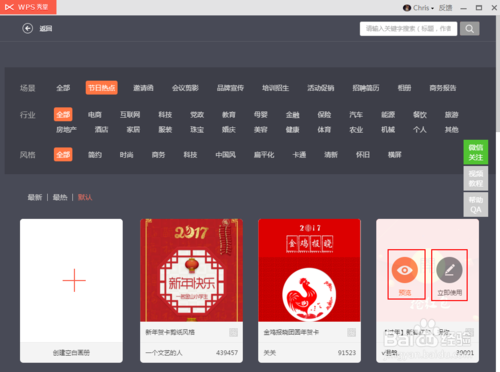This screenshot has height=372, width=500.
Task: Choose the 酒店 industry filter
Action: point(101,129)
